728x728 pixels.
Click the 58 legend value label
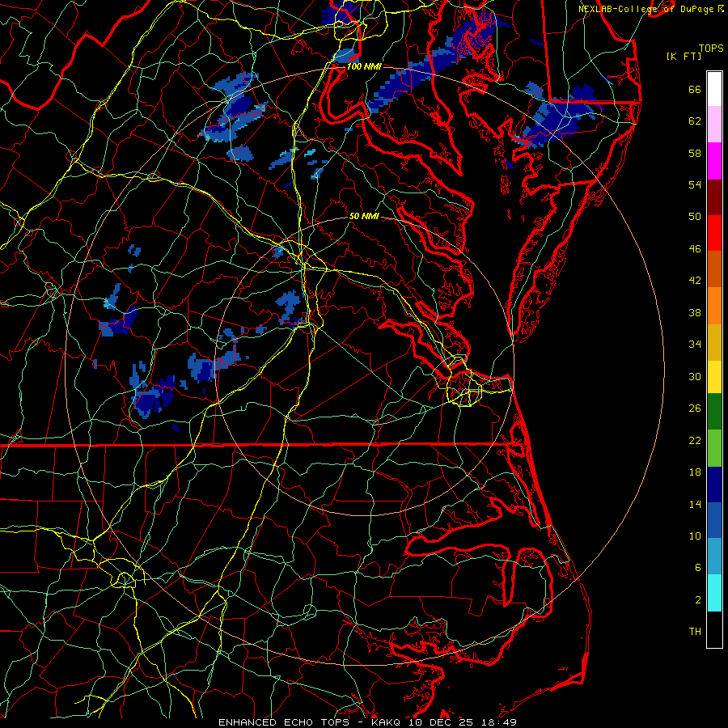[695, 153]
